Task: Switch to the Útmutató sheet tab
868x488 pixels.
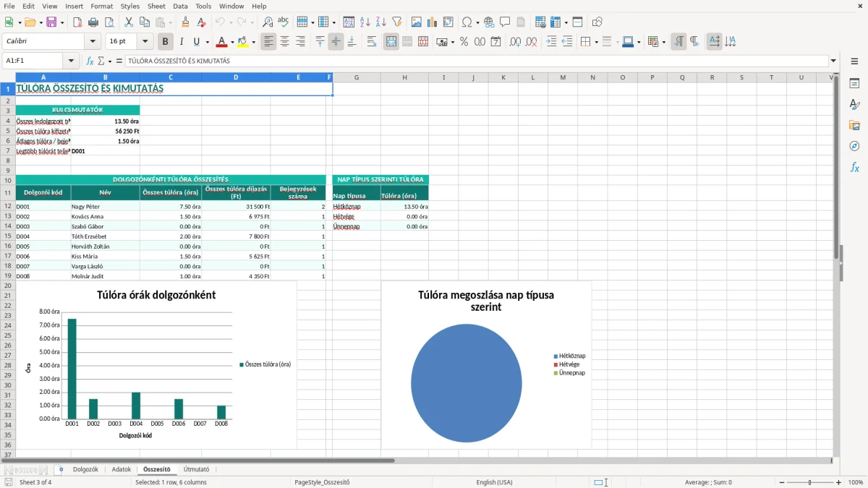Action: [x=197, y=470]
